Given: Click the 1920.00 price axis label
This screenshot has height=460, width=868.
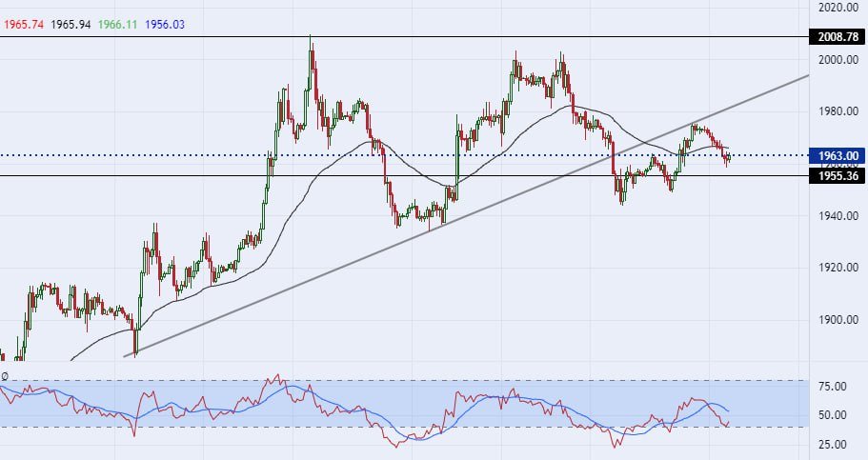Looking at the screenshot, I should (838, 268).
